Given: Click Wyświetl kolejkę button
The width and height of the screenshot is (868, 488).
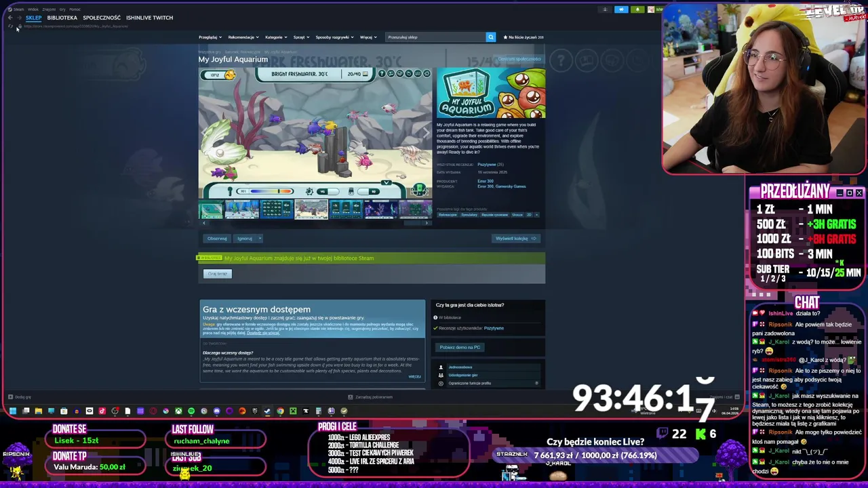Looking at the screenshot, I should (516, 239).
